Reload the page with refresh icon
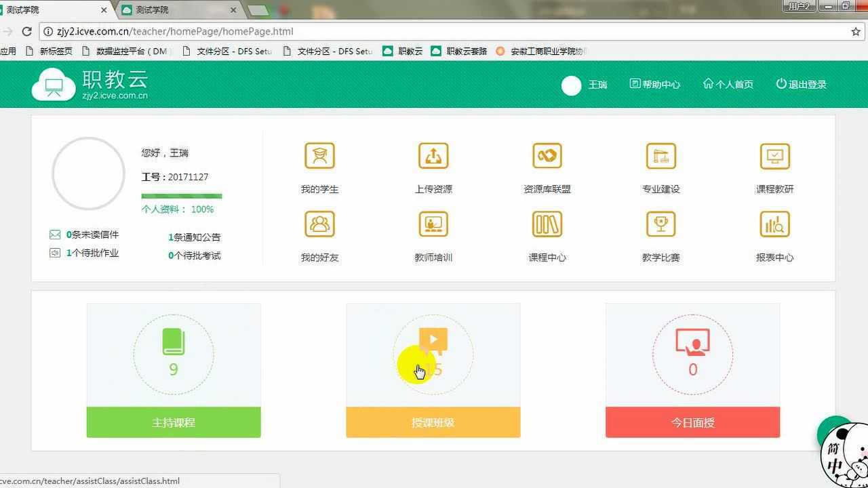This screenshot has width=868, height=488. (x=26, y=31)
